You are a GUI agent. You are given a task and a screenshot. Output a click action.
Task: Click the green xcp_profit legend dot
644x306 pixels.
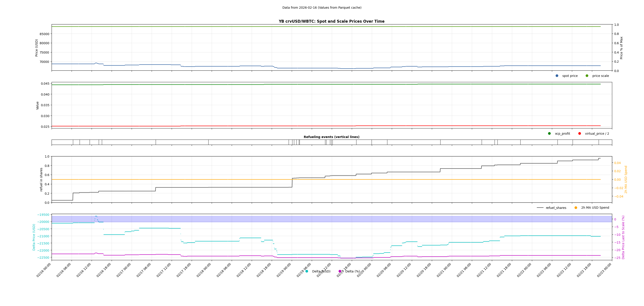point(549,133)
